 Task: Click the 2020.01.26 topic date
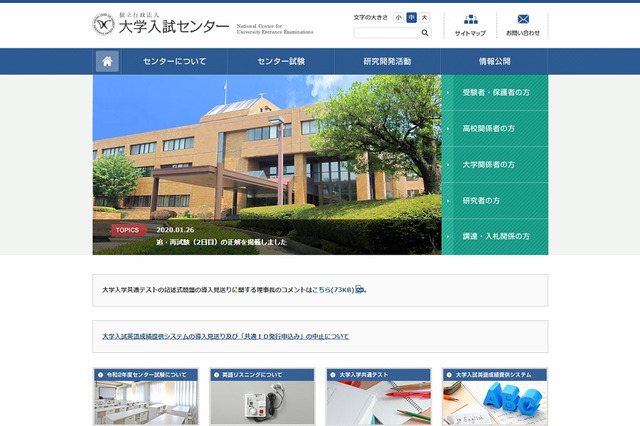point(175,230)
